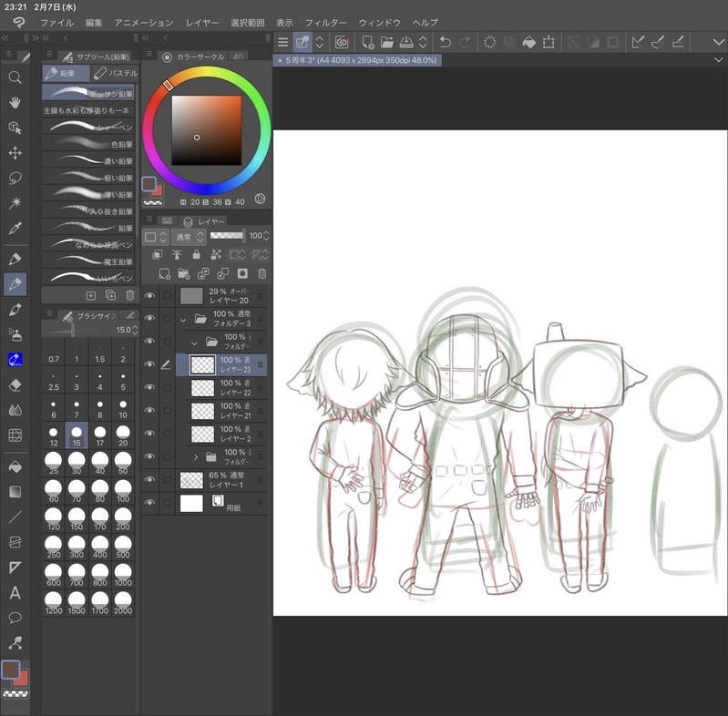
Task: Collapse the フォルダー 3 layer folder
Action: point(184,320)
